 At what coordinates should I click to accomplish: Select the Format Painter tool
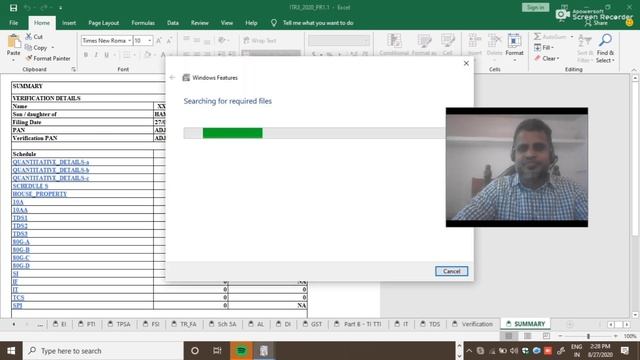click(48, 58)
